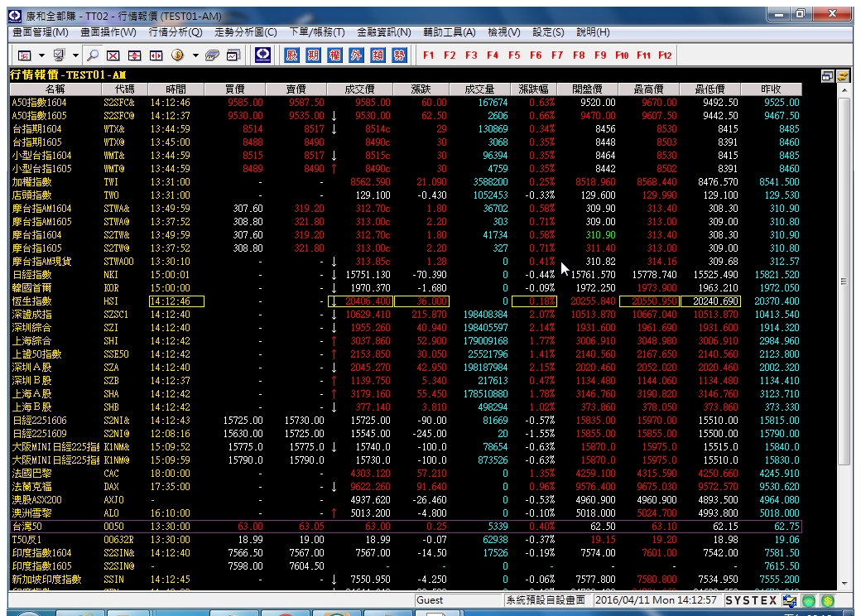The image size is (861, 616).
Task: Click the keyboard-like device toolbar icon
Action: pos(212,55)
